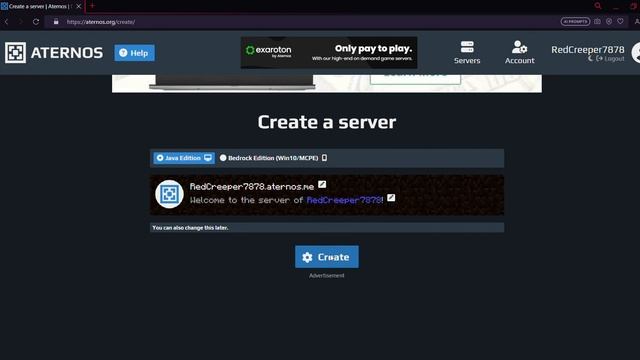Click the 'Create a server' heading

coord(327,122)
